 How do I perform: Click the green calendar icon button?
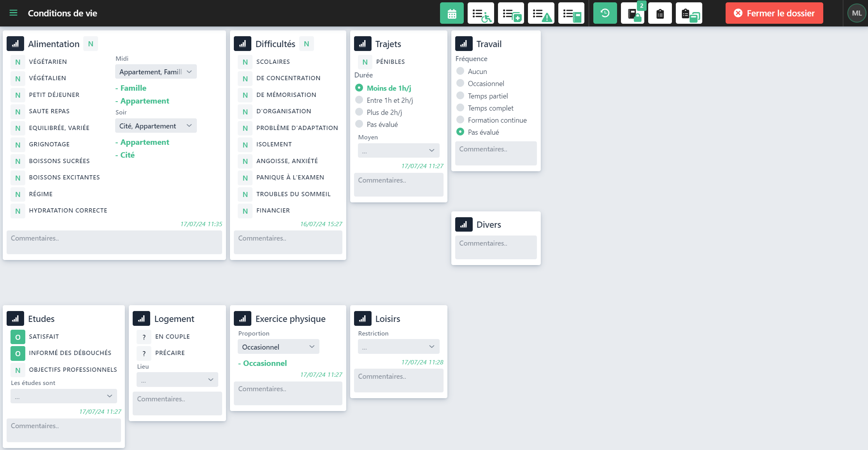click(x=451, y=13)
